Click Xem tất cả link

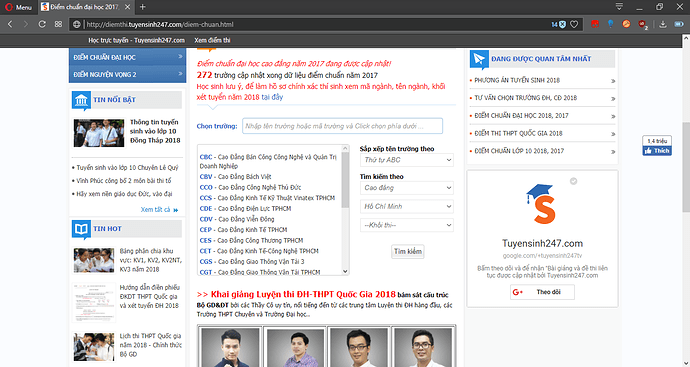159,210
